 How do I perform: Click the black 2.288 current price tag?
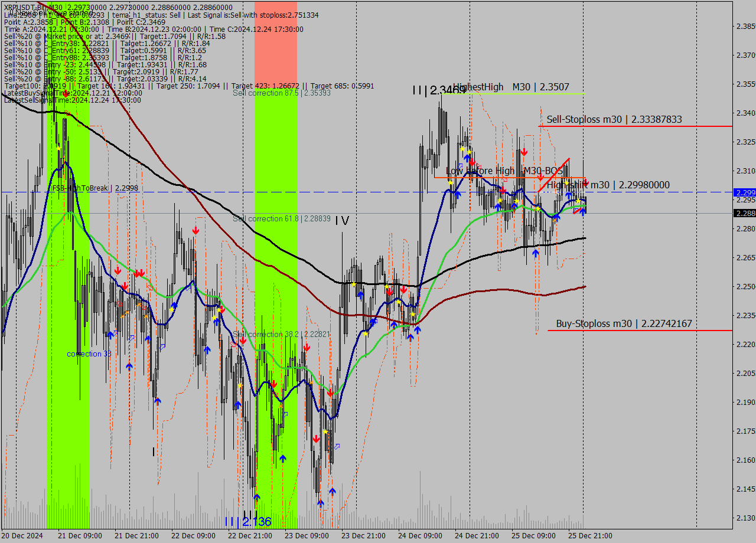744,213
